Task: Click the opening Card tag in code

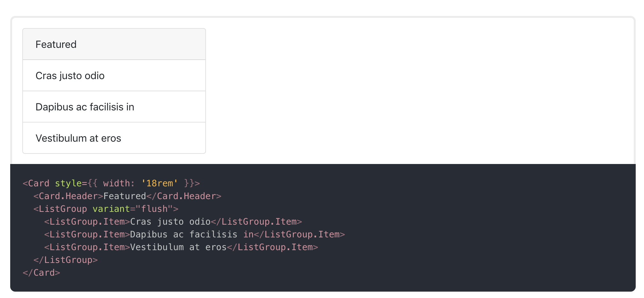Action: [x=36, y=183]
